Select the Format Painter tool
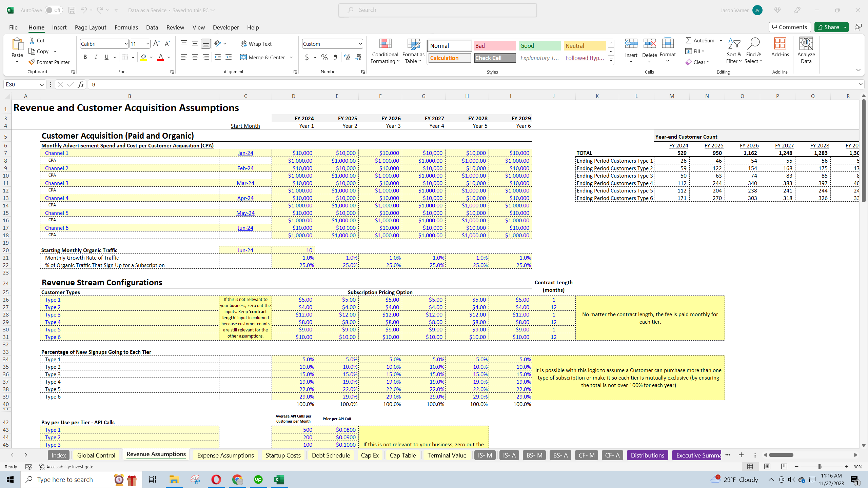 50,62
